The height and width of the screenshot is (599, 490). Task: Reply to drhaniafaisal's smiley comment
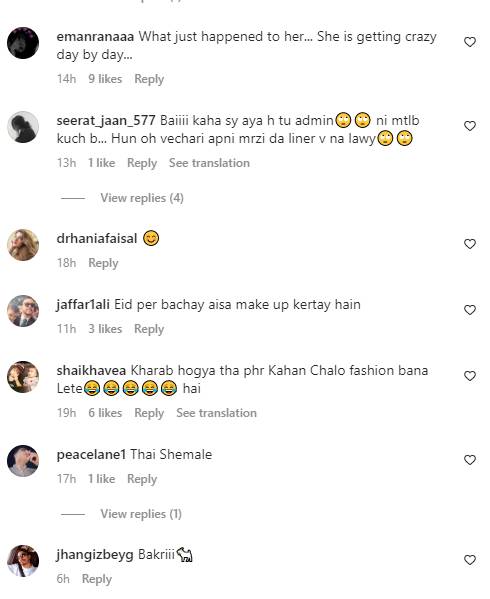tap(103, 263)
